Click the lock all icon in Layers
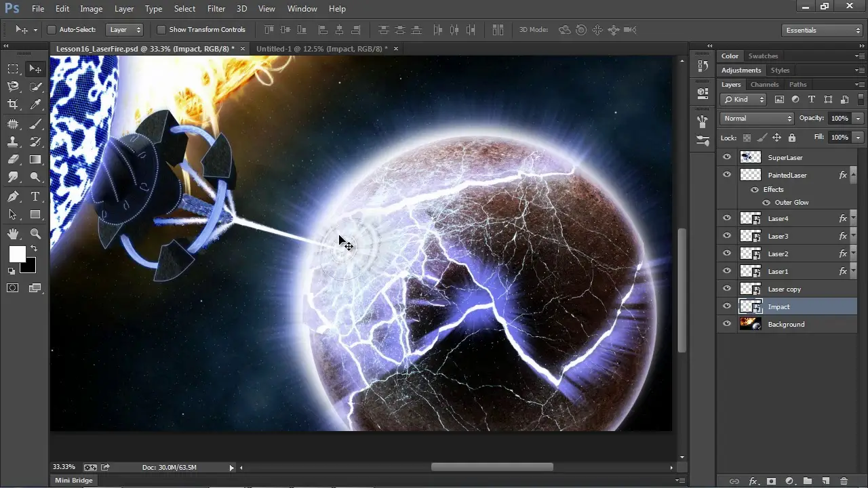Screen dimensions: 868x488 click(791, 138)
